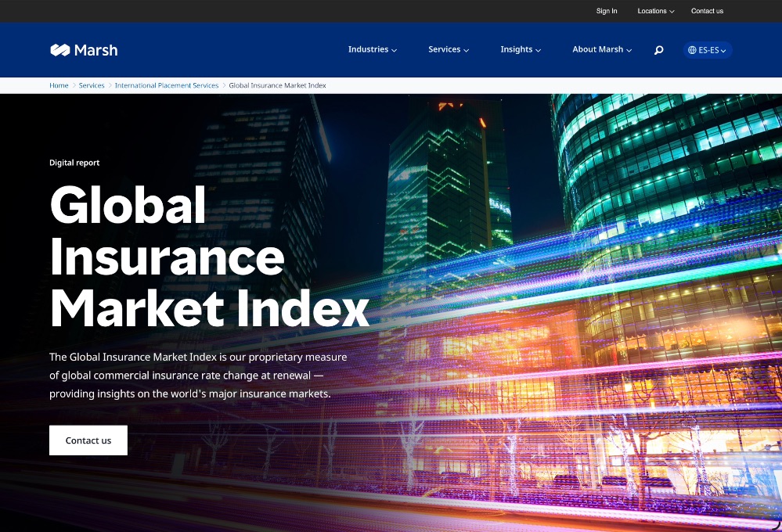Select the Services breadcrumb link
The image size is (782, 532).
92,85
